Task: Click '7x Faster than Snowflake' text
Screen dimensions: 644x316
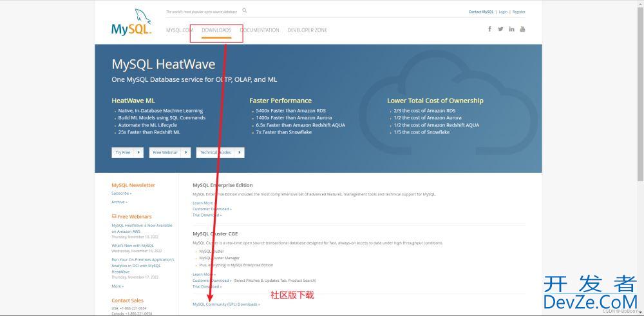Action: pos(284,132)
